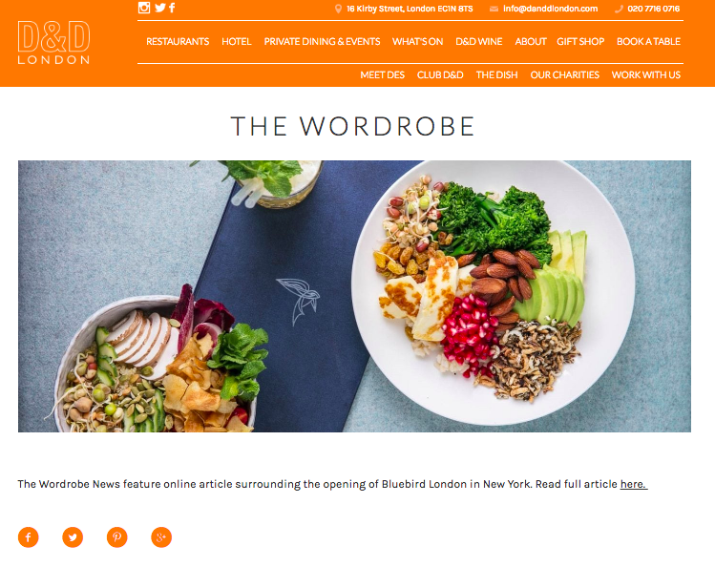Open the Instagram icon in header
The image size is (715, 588).
pos(144,8)
